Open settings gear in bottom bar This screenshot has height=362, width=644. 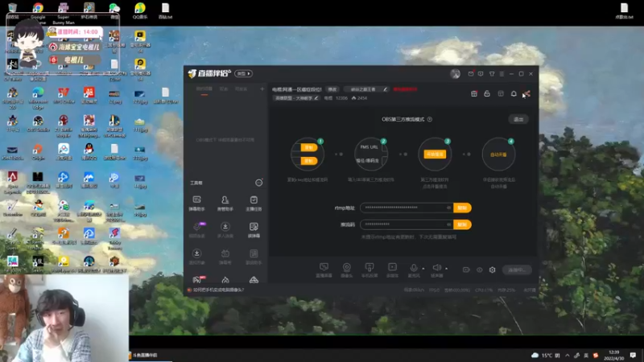(x=492, y=269)
